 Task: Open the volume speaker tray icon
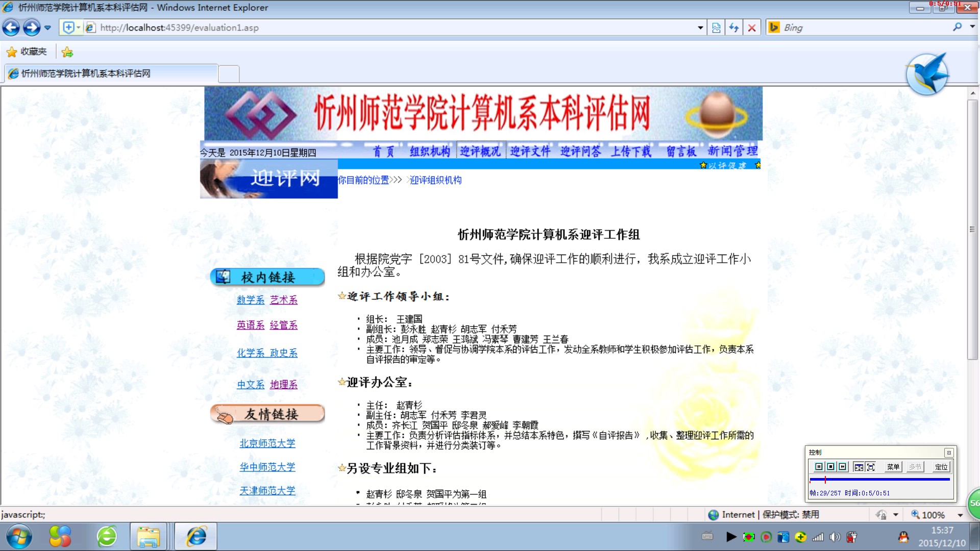(835, 537)
